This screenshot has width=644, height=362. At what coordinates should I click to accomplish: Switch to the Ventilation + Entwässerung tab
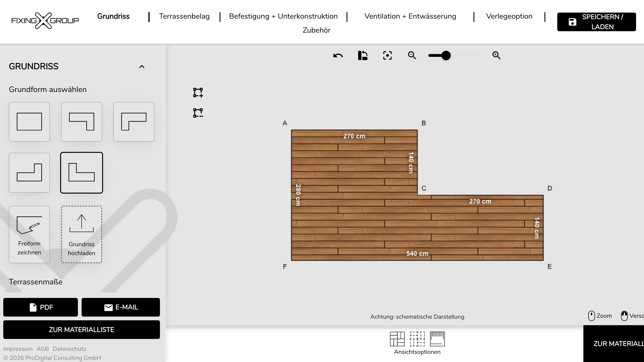(410, 16)
